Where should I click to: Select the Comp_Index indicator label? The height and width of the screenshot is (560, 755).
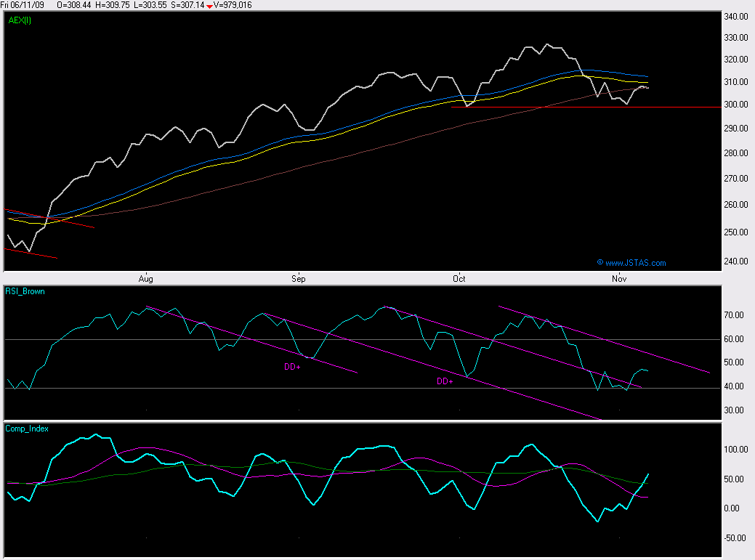pyautogui.click(x=28, y=429)
